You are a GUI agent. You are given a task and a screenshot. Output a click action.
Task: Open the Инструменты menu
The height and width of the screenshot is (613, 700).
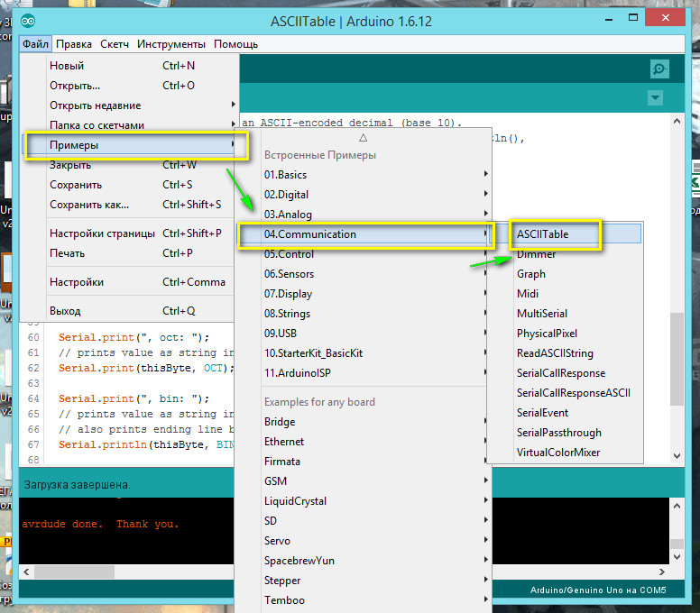coord(171,44)
